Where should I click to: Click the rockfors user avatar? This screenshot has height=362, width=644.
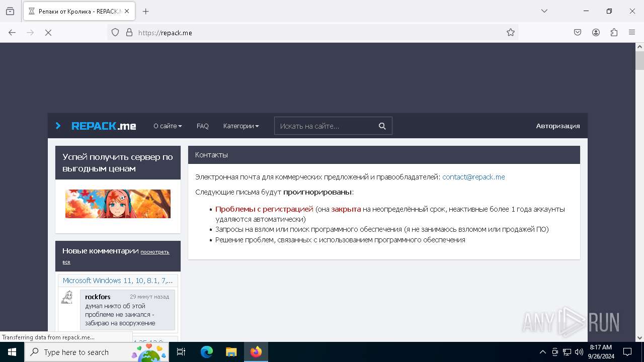click(x=67, y=297)
